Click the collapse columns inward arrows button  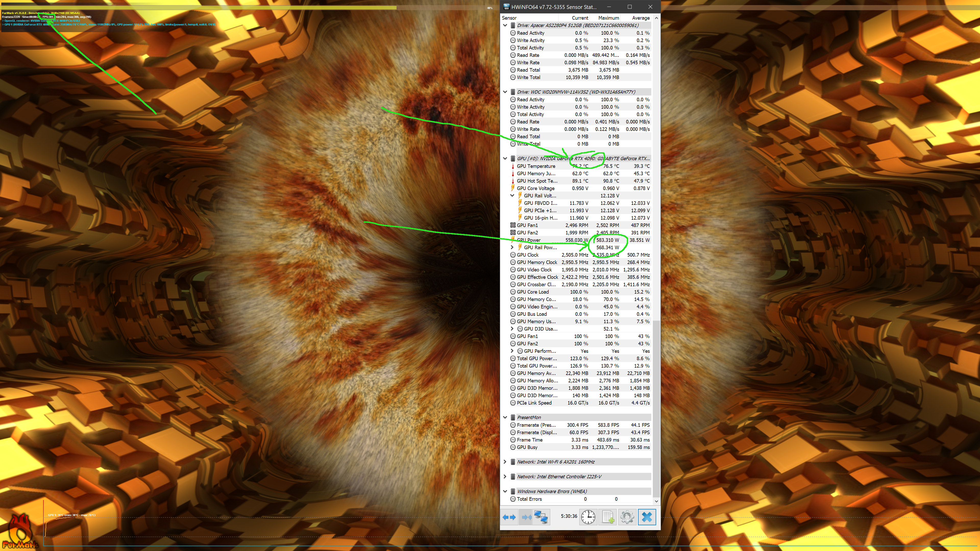pyautogui.click(x=526, y=517)
